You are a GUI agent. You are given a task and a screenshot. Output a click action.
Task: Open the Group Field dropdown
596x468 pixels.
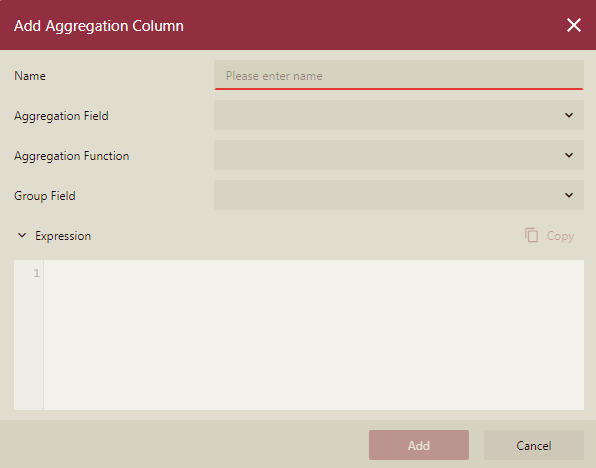399,195
